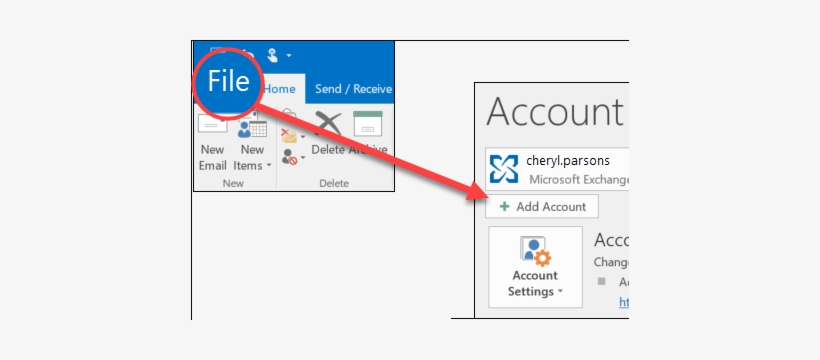The width and height of the screenshot is (820, 360).
Task: Click the 'Delete' group label in ribbon
Action: 334,183
